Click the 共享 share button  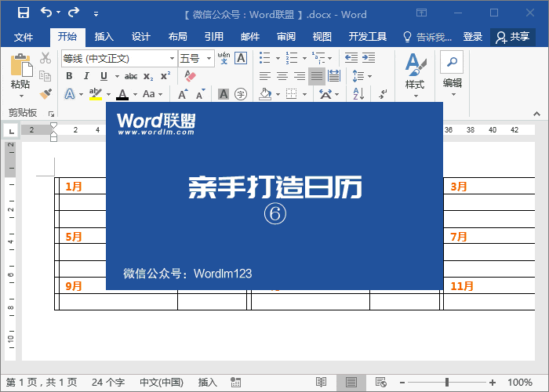[x=513, y=37]
